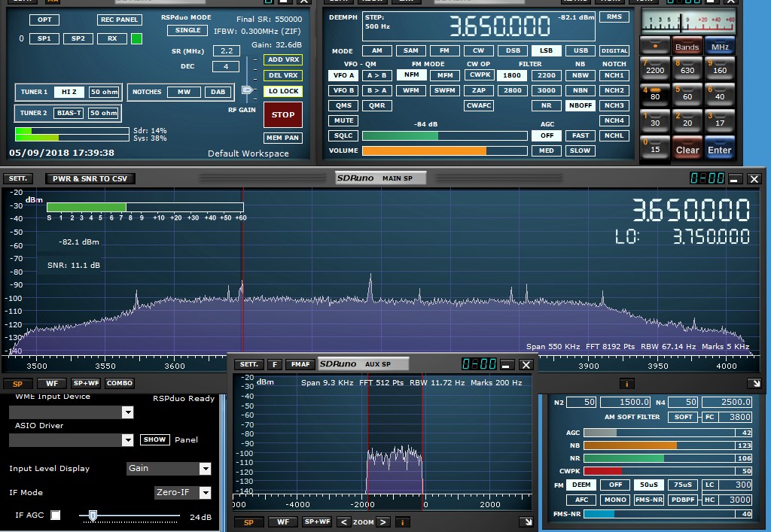
Task: Select the 60 m band key
Action: [687, 94]
